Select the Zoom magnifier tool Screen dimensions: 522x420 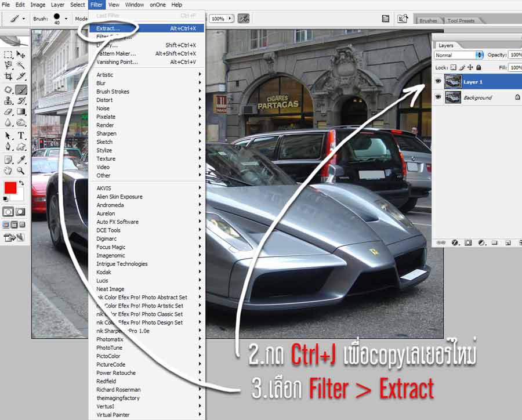click(x=21, y=171)
